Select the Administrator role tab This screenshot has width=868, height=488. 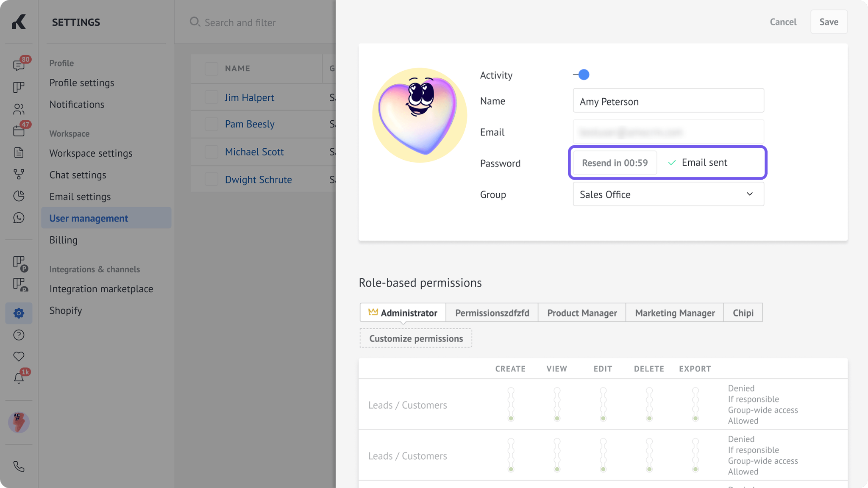coord(403,313)
